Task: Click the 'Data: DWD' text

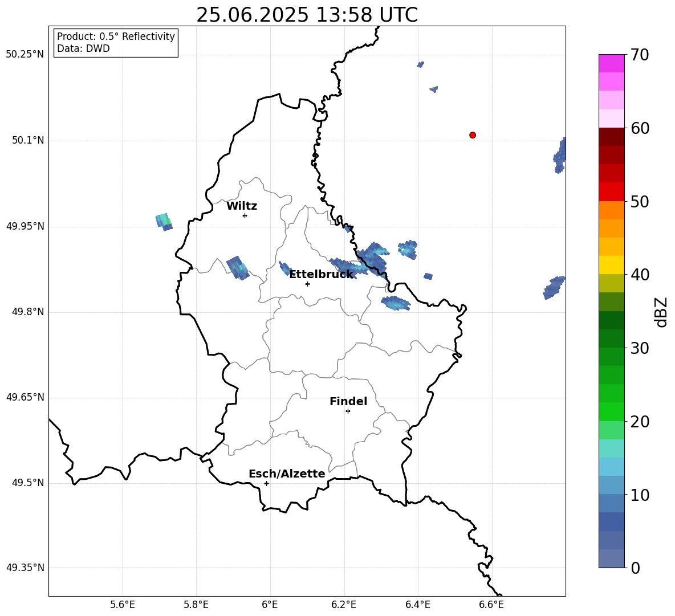Action: point(83,48)
